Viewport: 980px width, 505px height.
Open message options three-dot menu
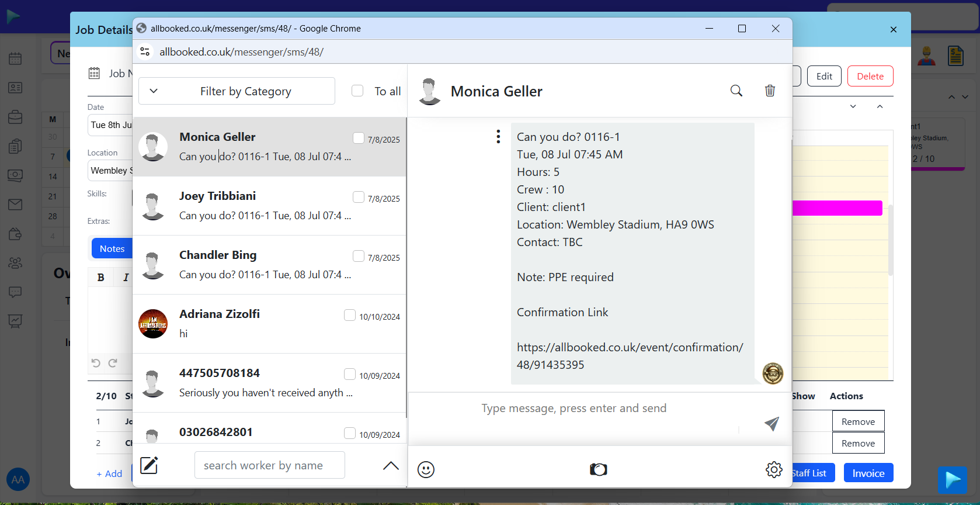coord(498,137)
